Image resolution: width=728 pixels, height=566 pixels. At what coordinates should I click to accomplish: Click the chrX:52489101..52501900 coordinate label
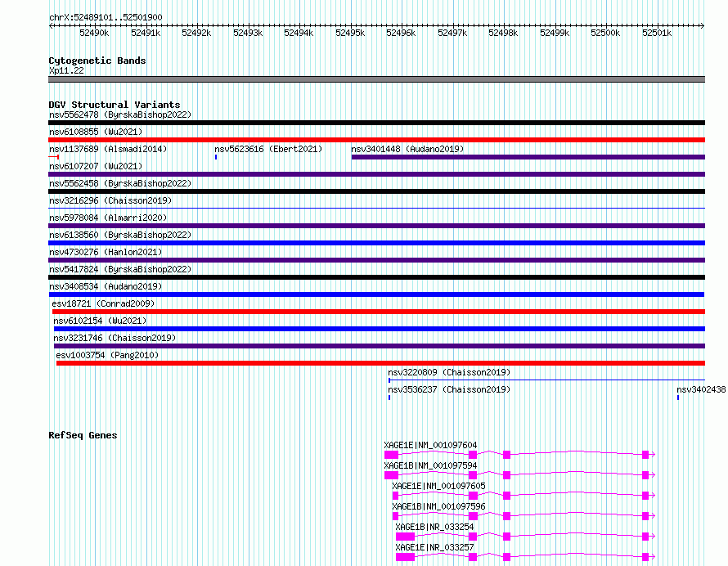coord(106,18)
